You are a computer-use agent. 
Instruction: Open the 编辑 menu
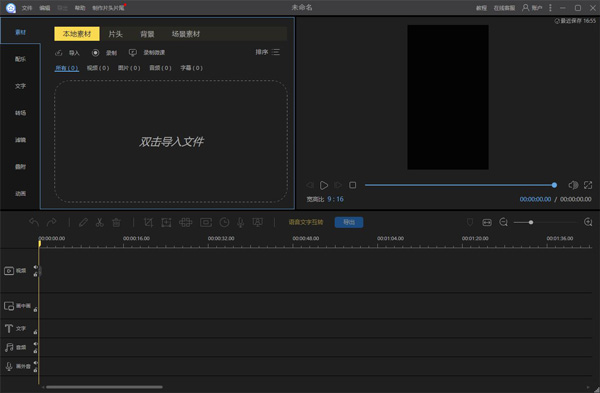click(45, 8)
